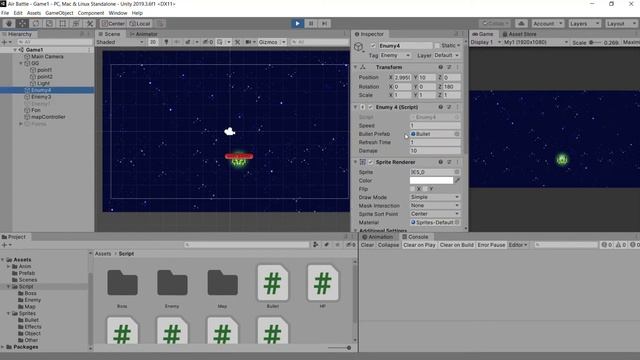
Task: Toggle Sprite Renderer enabled checkbox
Action: point(371,162)
